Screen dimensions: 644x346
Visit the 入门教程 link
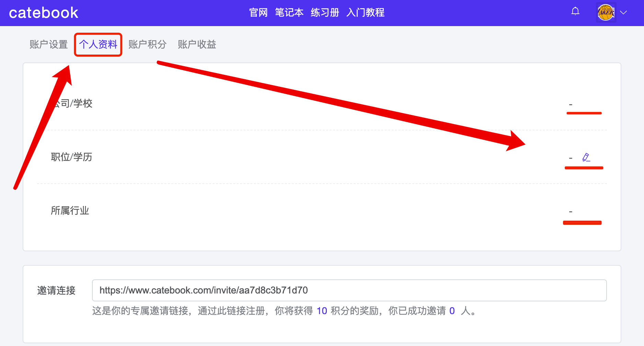tap(365, 13)
